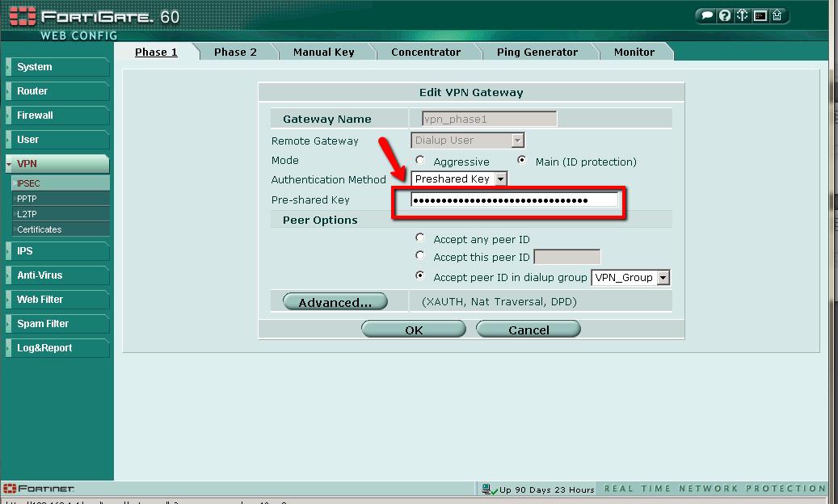
Task: Click the Fortinet logo in footer
Action: (39, 488)
